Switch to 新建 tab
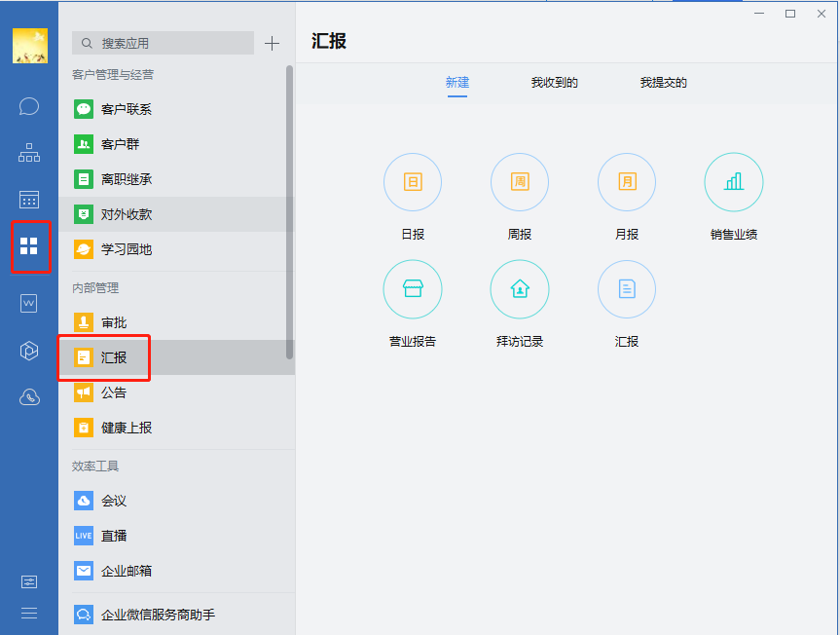This screenshot has width=840, height=635. pos(457,83)
